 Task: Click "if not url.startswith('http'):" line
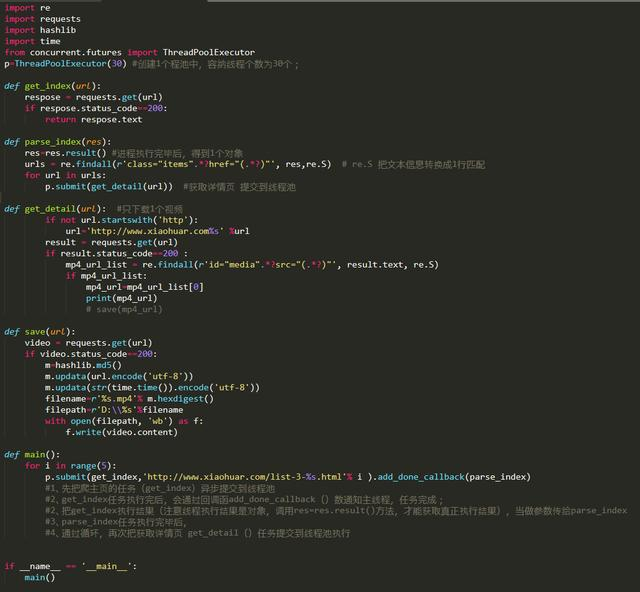(x=121, y=220)
